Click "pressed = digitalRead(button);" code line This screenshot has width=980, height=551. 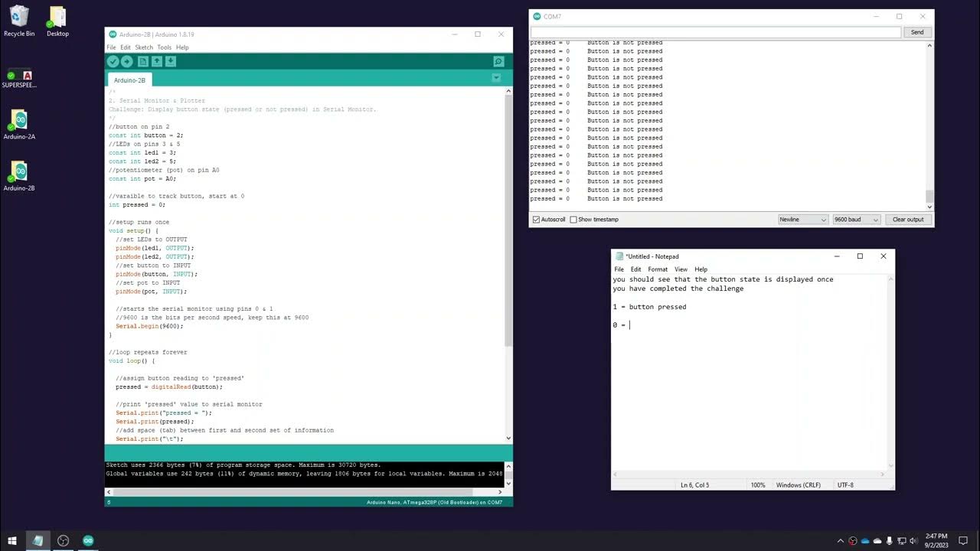tap(169, 386)
